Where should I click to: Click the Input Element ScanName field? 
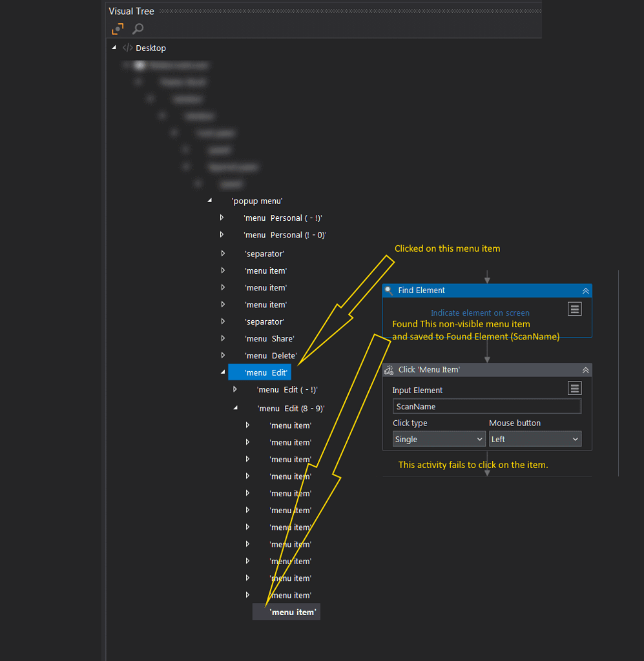[486, 407]
